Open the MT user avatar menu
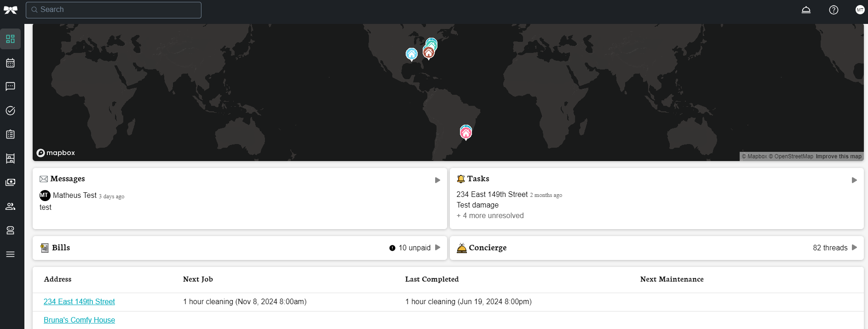Screen dimensions: 868x329 860,10
